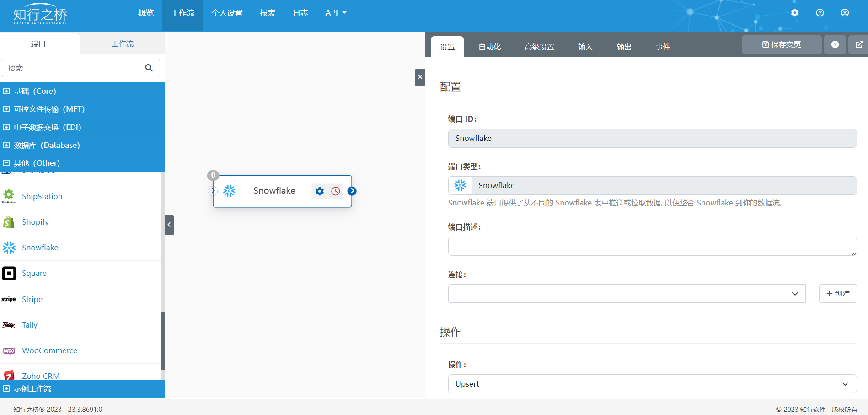The height and width of the screenshot is (415, 868).
Task: Select Shopify connector link
Action: [x=35, y=222]
